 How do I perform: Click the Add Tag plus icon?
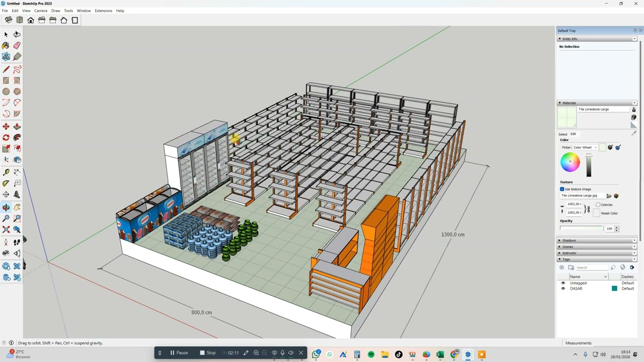(561, 267)
